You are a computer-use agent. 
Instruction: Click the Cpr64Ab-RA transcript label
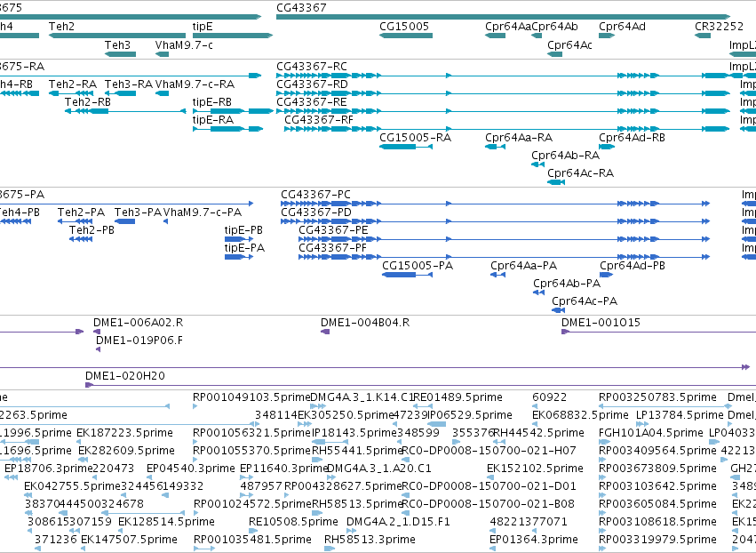(x=566, y=156)
